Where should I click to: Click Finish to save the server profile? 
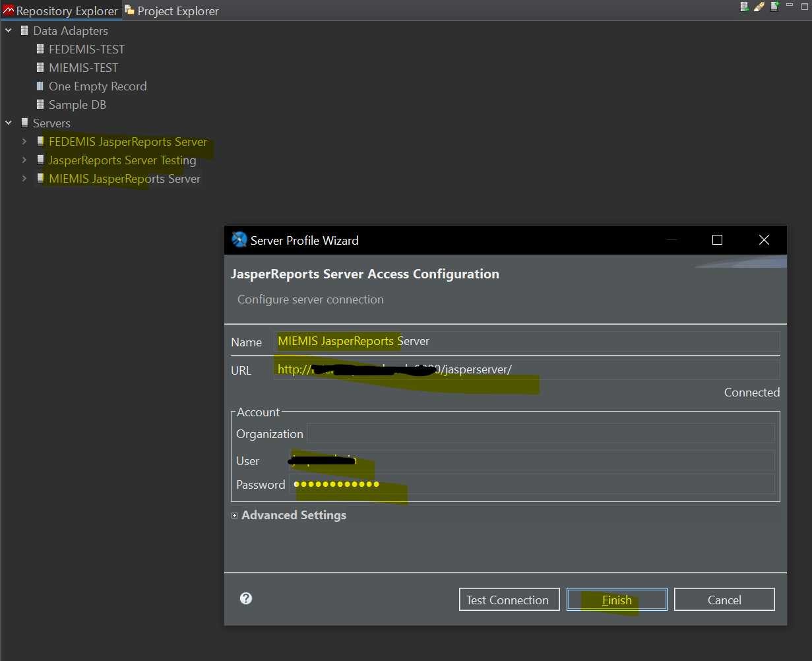[x=617, y=600]
